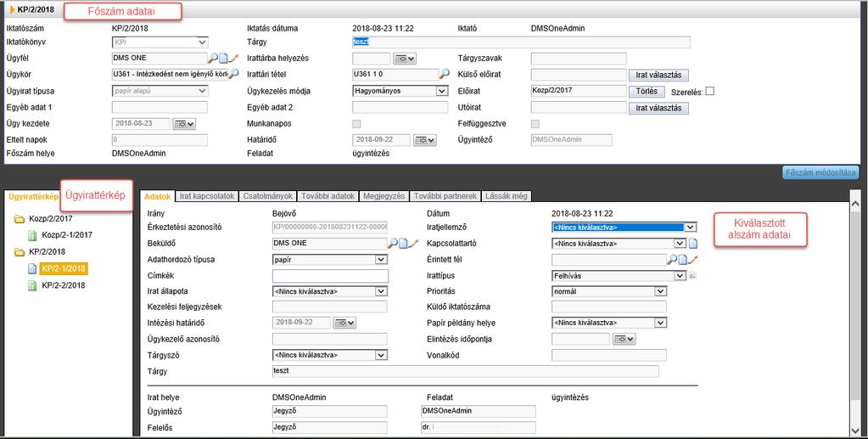Open the Csatolmányok tab
The width and height of the screenshot is (868, 439).
pos(268,196)
